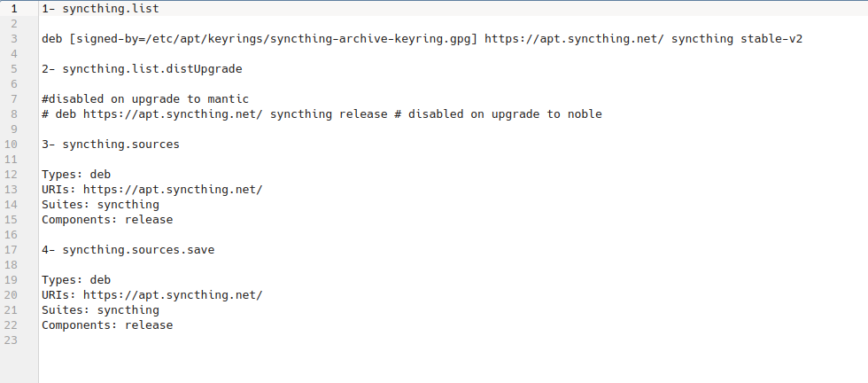
Task: Click the commented-out deb URL on line 8
Action: (173, 114)
